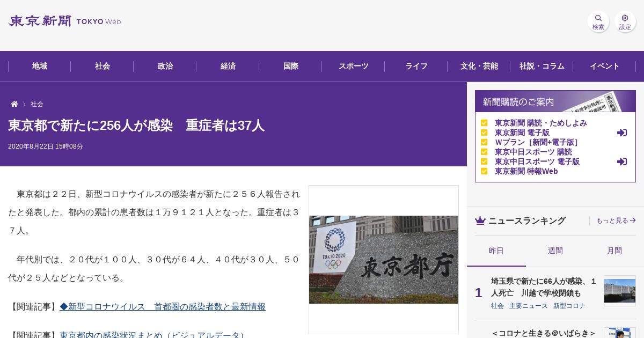Click ranking number 1 badge
Viewport: 644px width, 338px height.
[479, 293]
